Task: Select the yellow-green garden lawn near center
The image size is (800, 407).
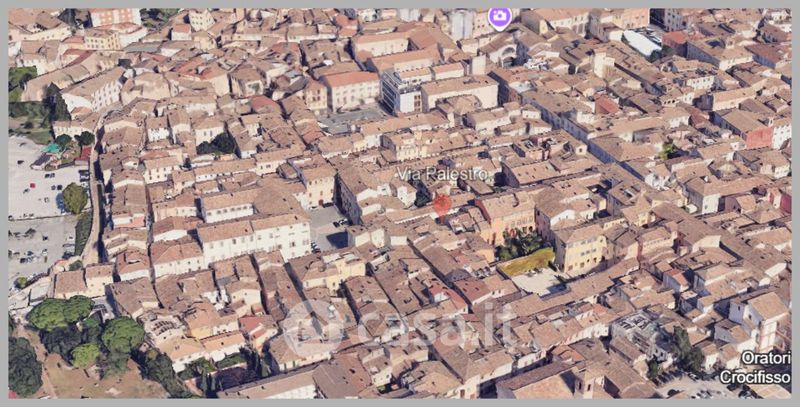Action: [527, 262]
